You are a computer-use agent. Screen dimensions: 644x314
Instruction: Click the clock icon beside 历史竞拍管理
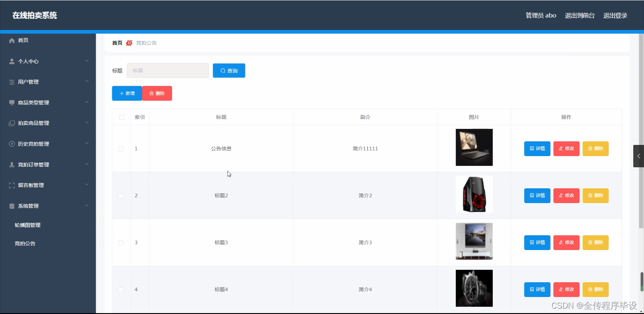click(12, 144)
